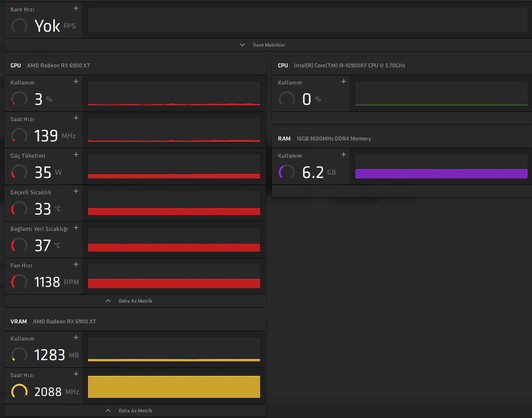Click RAM header 16GB 3600MHz DDR4 Memory

[334, 138]
